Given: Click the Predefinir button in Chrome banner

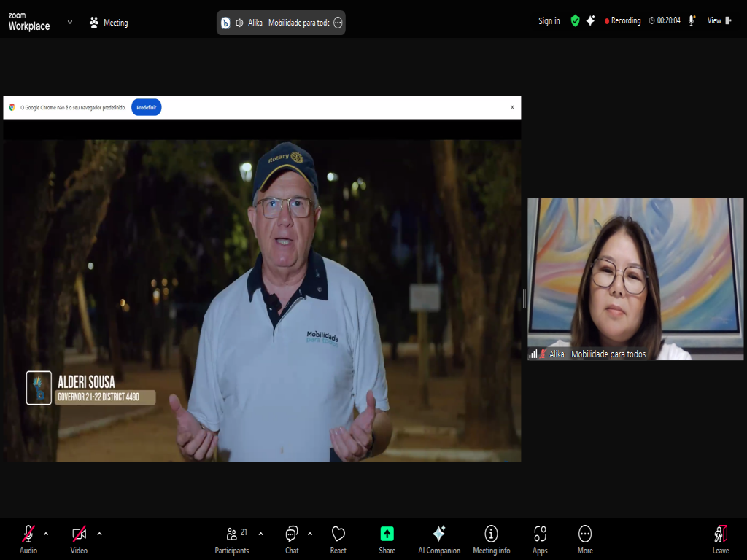Looking at the screenshot, I should (x=146, y=107).
